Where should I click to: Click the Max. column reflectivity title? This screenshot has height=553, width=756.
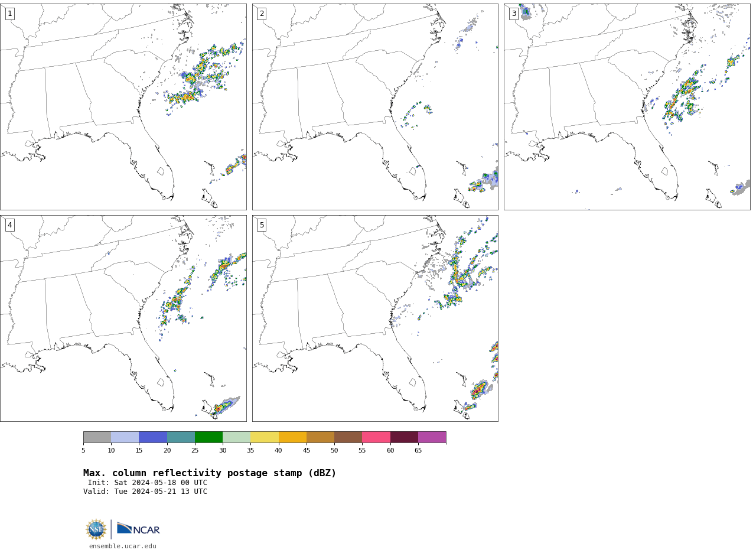click(210, 473)
